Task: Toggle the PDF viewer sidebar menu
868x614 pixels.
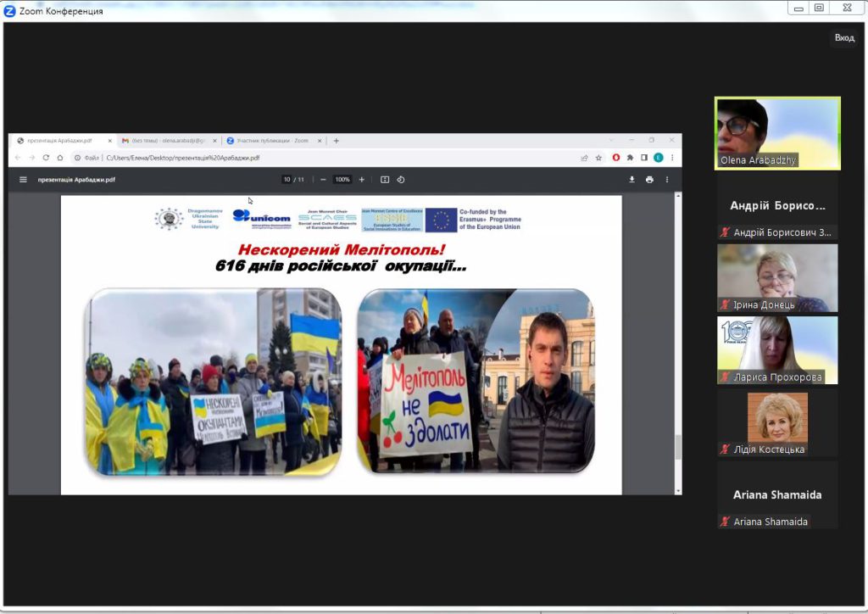Action: point(24,180)
